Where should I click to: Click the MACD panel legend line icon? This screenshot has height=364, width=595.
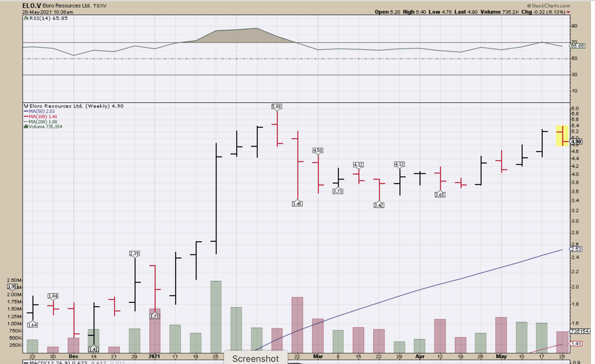26,362
